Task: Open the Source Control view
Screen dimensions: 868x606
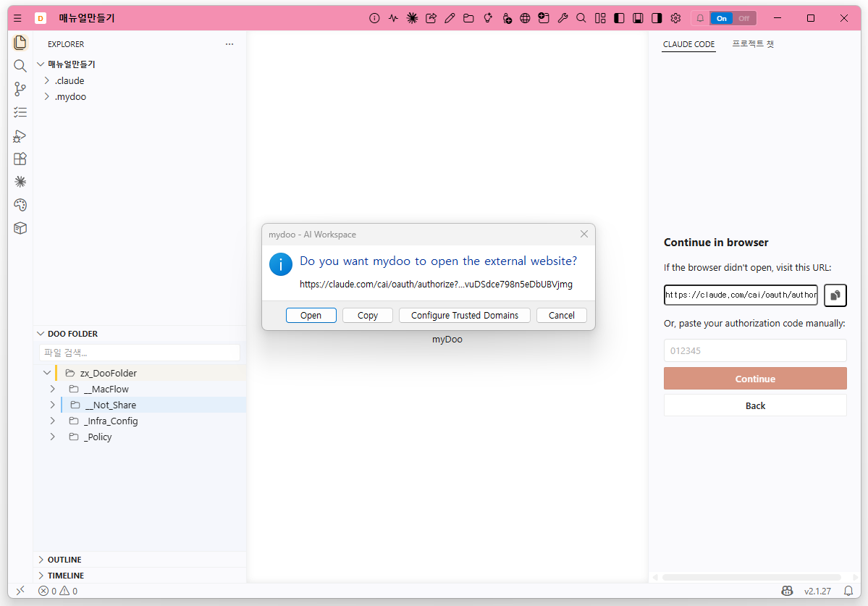Action: 20,89
